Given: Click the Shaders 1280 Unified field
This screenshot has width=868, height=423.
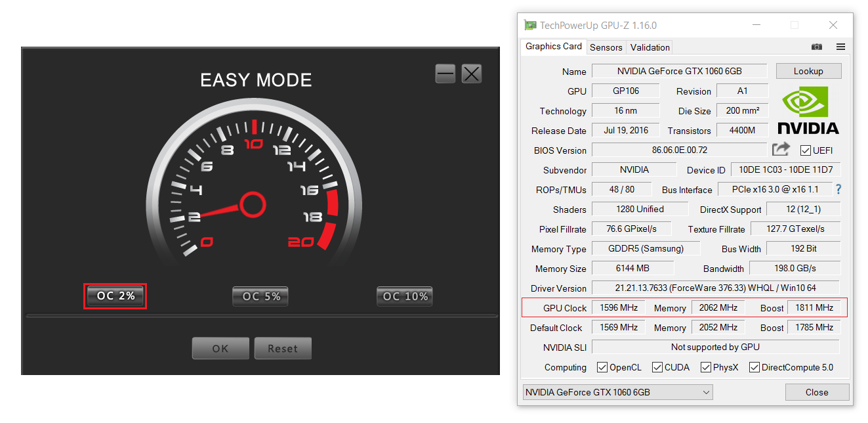Looking at the screenshot, I should pyautogui.click(x=640, y=209).
